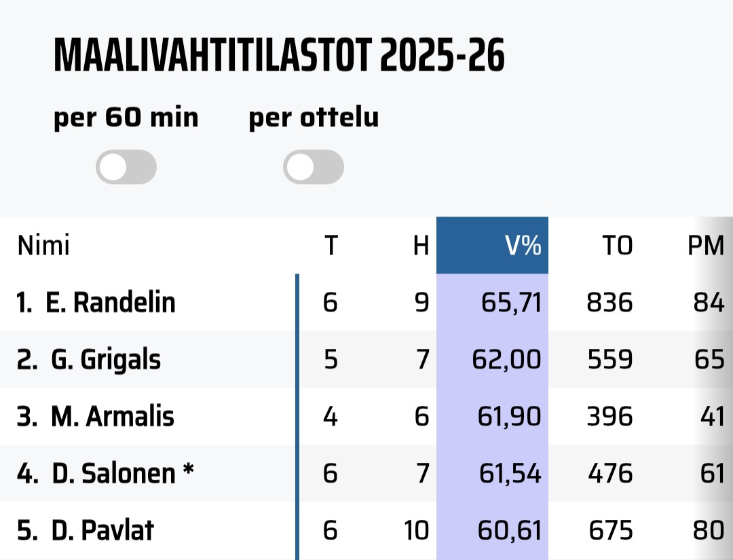Screen dimensions: 733x560
Task: Sort by the H column header
Action: tap(421, 246)
